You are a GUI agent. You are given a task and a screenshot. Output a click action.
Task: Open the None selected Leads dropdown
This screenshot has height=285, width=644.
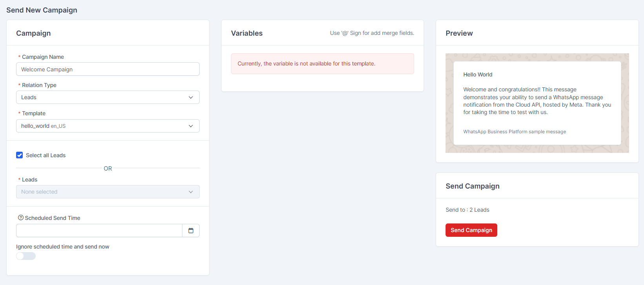tap(102, 192)
